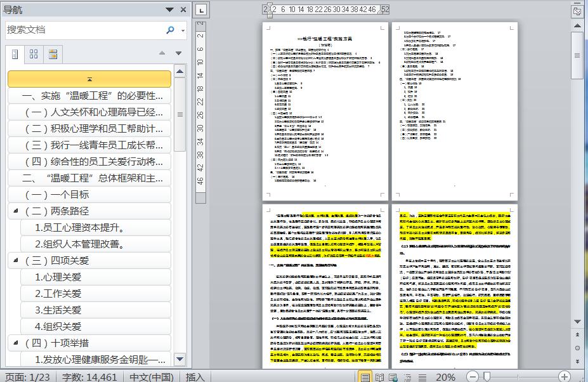Click the vertical ruler at mark 22
Viewport: 588px width, 382px height.
[x=200, y=102]
